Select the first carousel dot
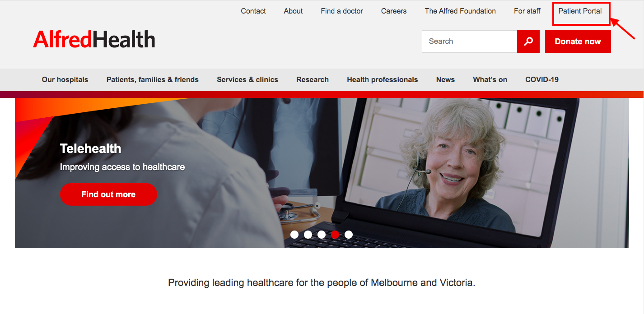The width and height of the screenshot is (644, 314). tap(294, 235)
